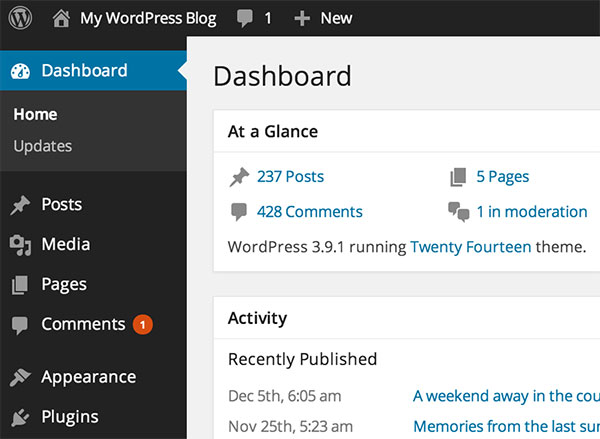The height and width of the screenshot is (439, 600).
Task: Open Appearance in the sidebar
Action: pyautogui.click(x=89, y=377)
